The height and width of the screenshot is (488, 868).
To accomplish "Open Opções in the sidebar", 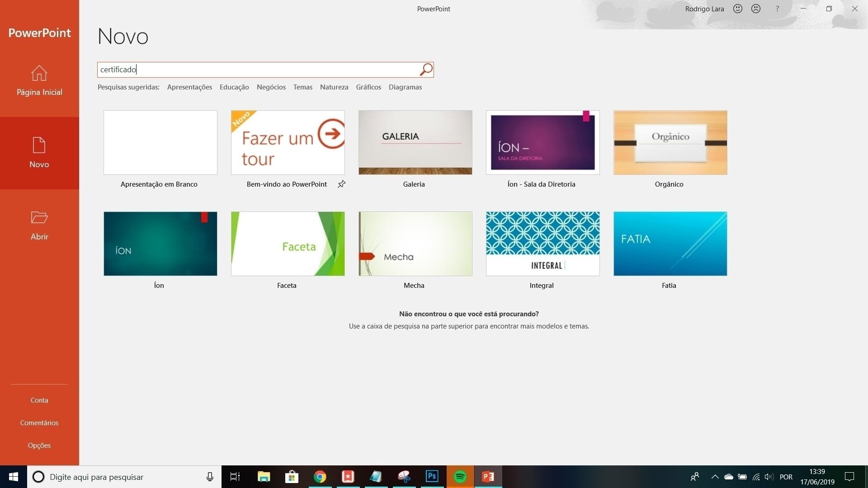I will [x=39, y=446].
